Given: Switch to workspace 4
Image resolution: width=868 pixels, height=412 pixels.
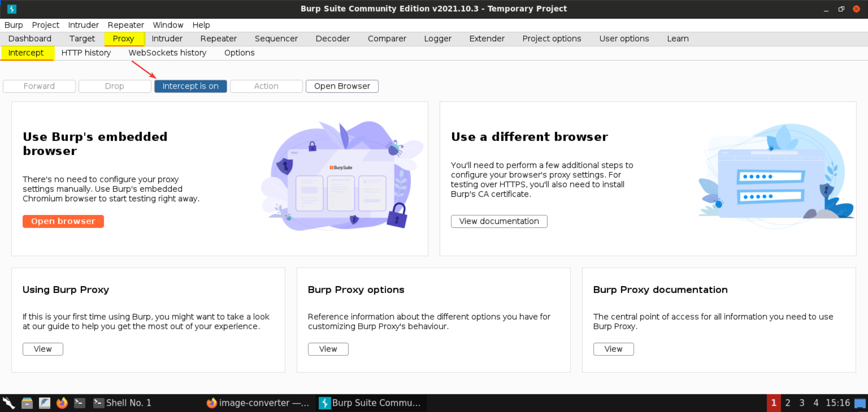Looking at the screenshot, I should pyautogui.click(x=816, y=403).
